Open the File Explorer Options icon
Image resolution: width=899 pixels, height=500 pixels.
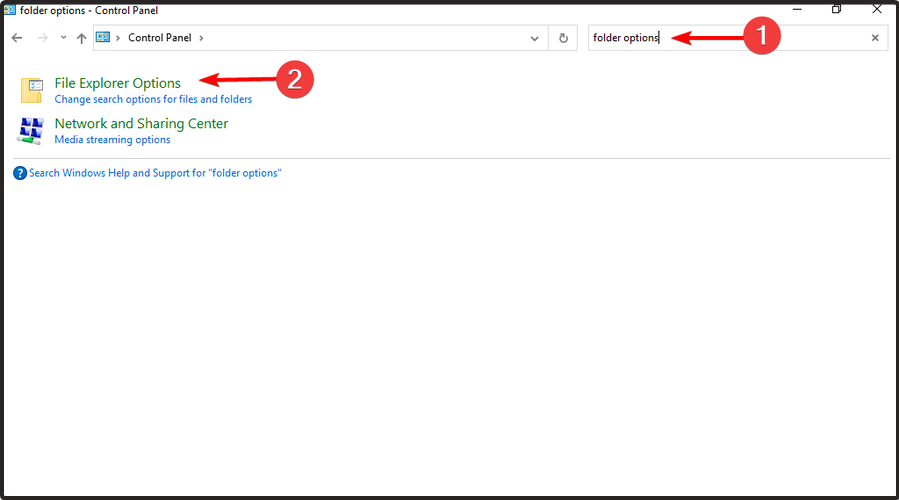click(x=32, y=90)
